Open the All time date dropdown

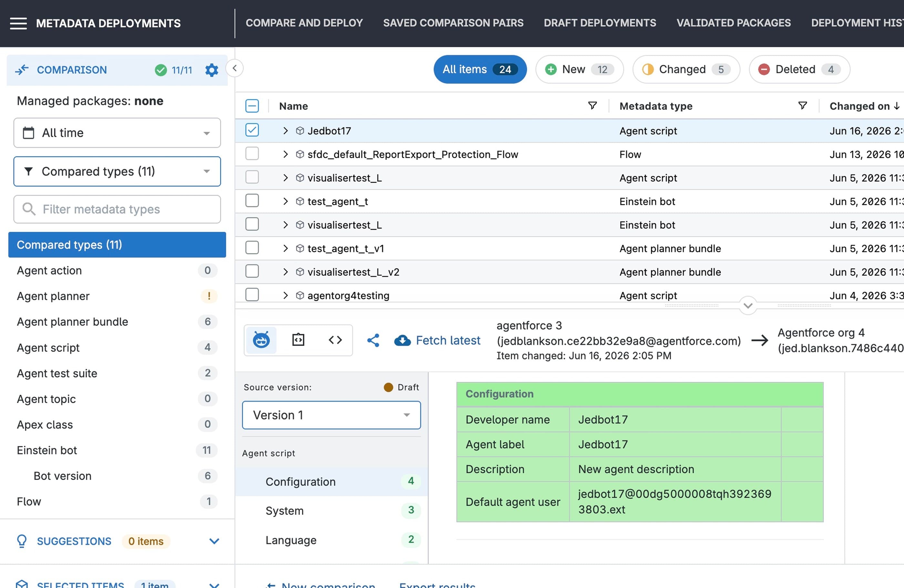(x=117, y=133)
